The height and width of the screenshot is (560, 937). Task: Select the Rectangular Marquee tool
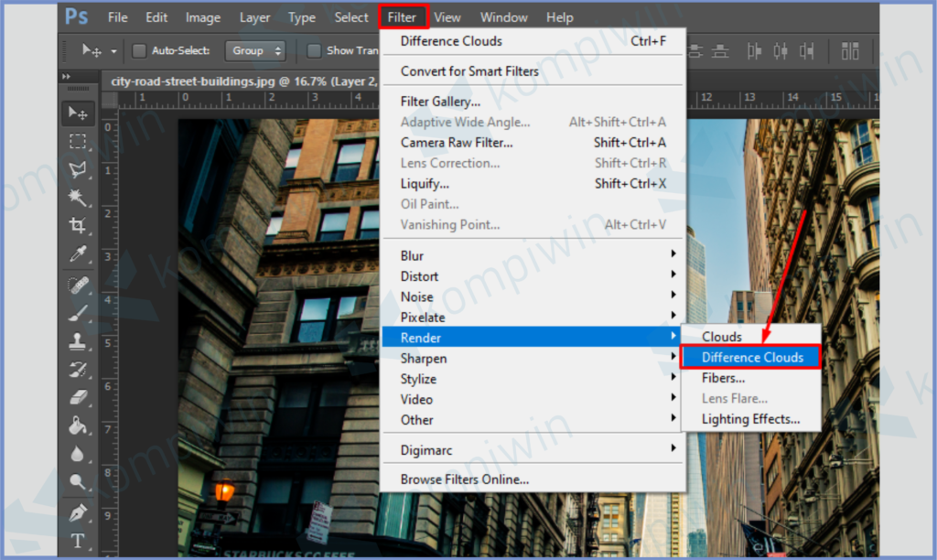(78, 141)
